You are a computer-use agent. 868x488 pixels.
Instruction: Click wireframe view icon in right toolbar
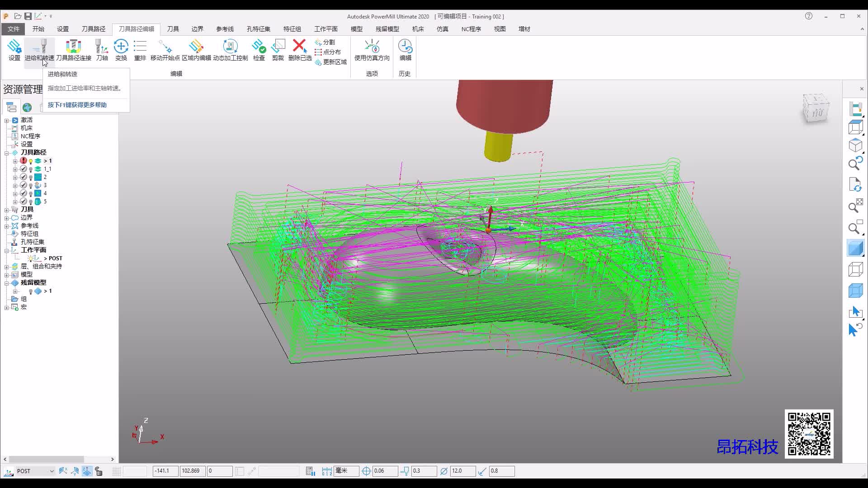pyautogui.click(x=855, y=269)
